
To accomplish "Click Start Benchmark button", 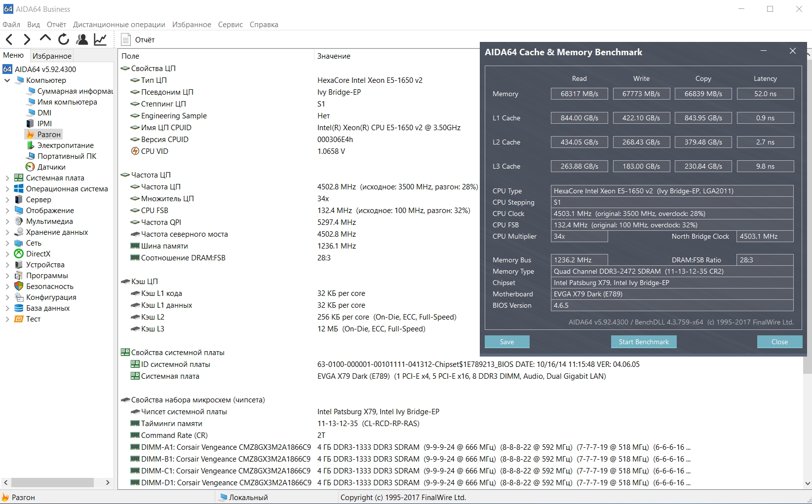I will click(644, 342).
